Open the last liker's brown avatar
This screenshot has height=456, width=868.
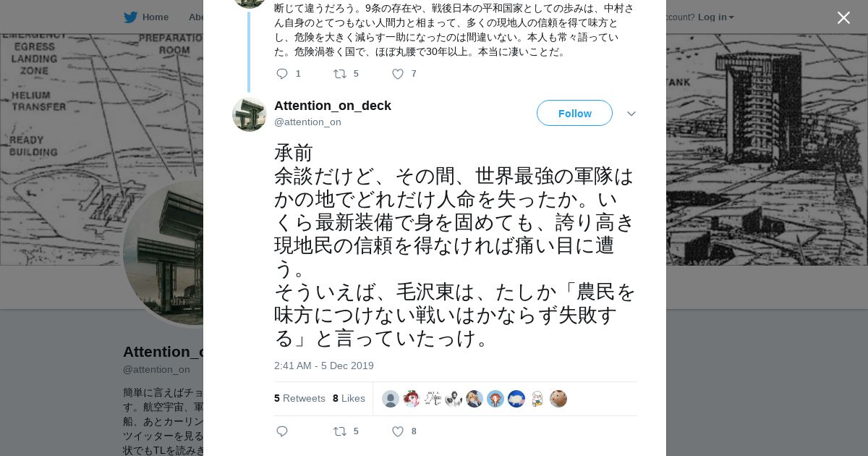[558, 399]
